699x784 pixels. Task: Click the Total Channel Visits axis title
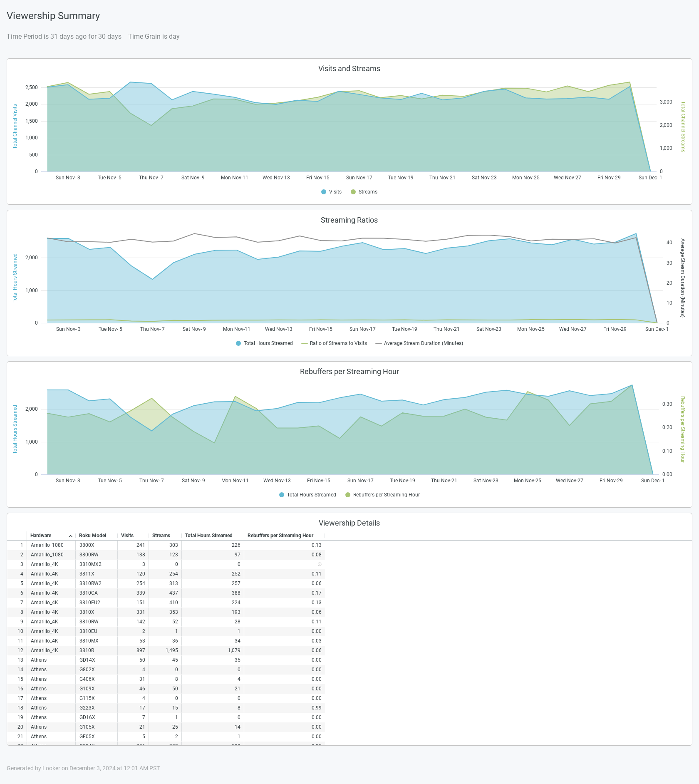pos(15,127)
